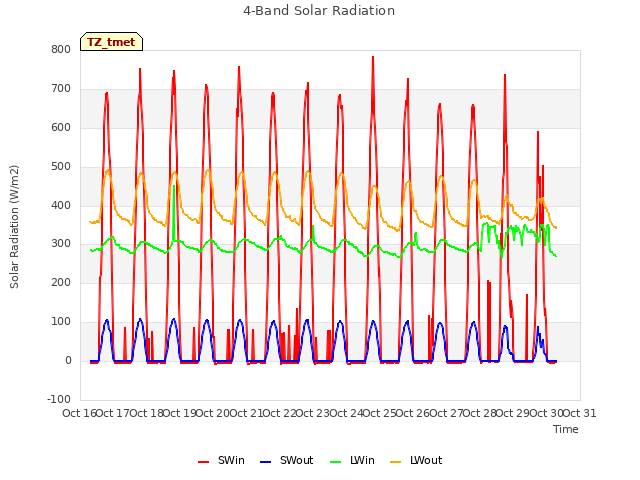Screen dimensions: 640x480
Task: Click the chart title 4-Band Solar Radiation
Action: [319, 11]
